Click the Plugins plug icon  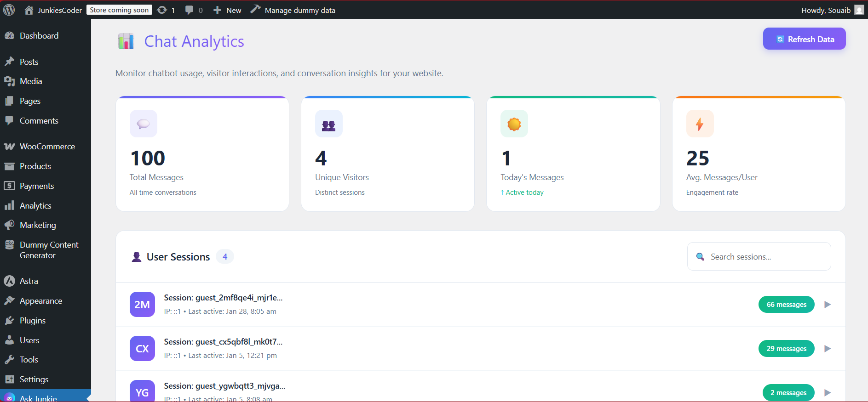(x=9, y=321)
